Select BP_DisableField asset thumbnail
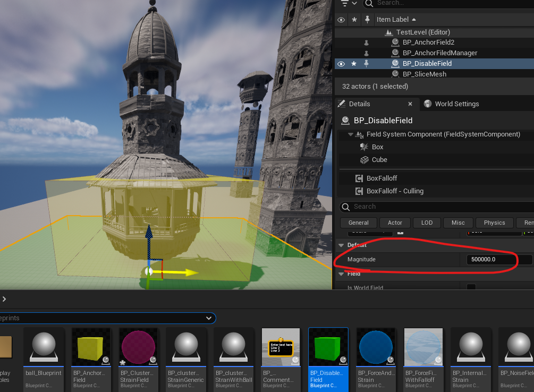The image size is (534, 392). click(328, 347)
